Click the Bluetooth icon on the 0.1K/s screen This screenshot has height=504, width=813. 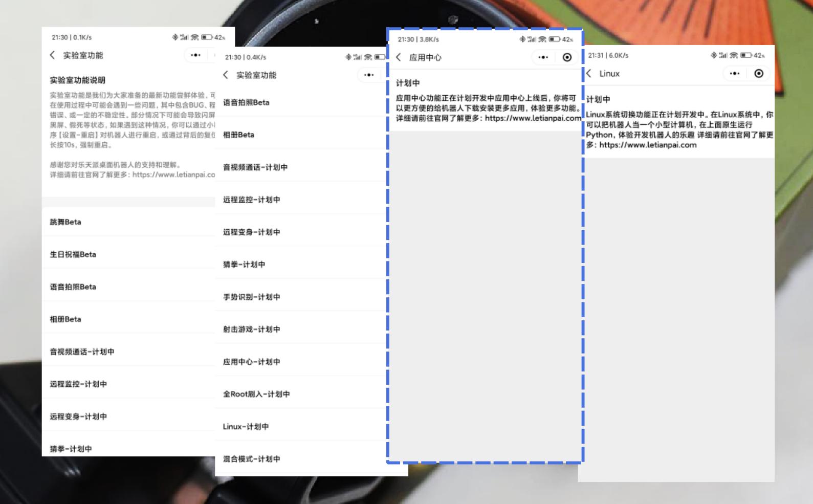click(175, 37)
